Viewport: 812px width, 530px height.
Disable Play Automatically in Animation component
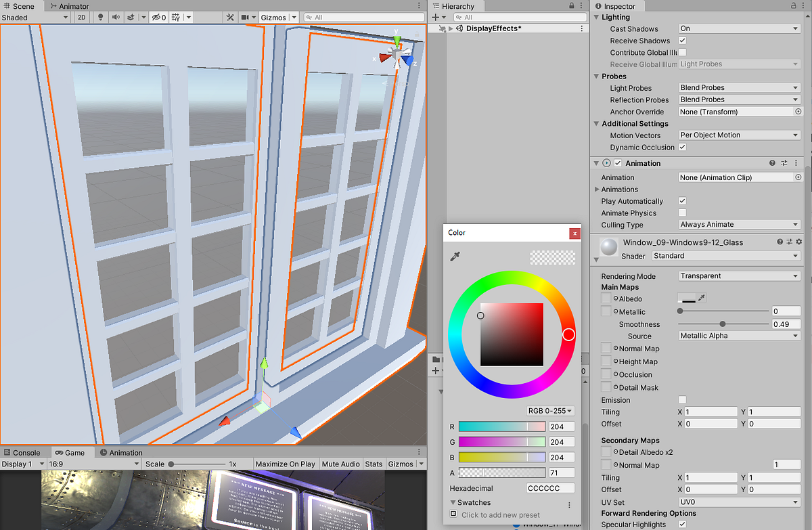coord(682,200)
